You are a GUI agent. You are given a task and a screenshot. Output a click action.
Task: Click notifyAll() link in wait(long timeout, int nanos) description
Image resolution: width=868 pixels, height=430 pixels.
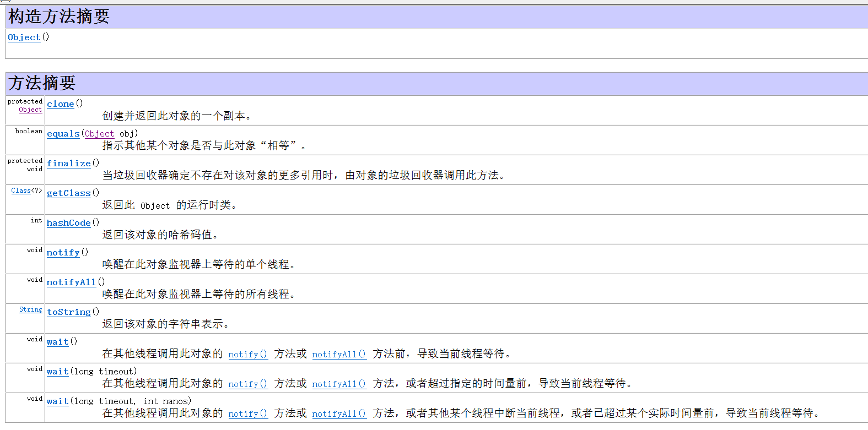(339, 414)
